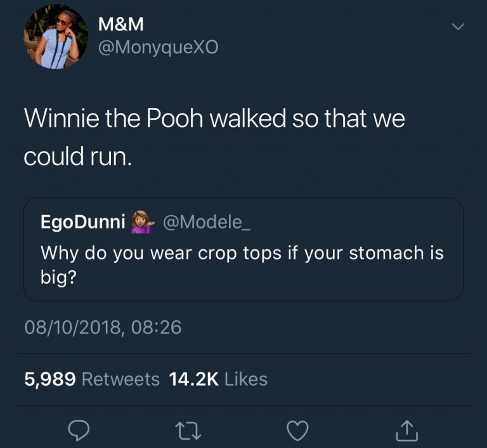Image resolution: width=487 pixels, height=448 pixels.
Task: Tap the 14.2K likes count number
Action: pyautogui.click(x=194, y=379)
